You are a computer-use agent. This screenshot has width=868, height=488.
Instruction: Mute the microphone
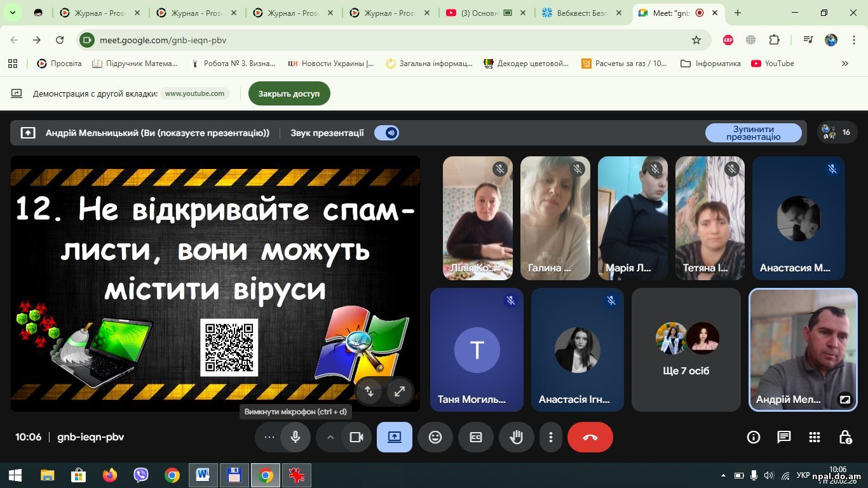click(x=295, y=437)
